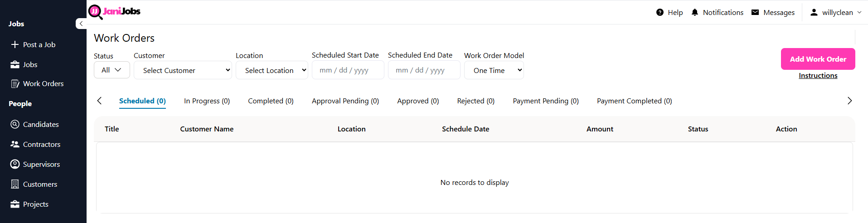Switch to the Rejected (0) tab
The height and width of the screenshot is (223, 868).
click(x=476, y=101)
